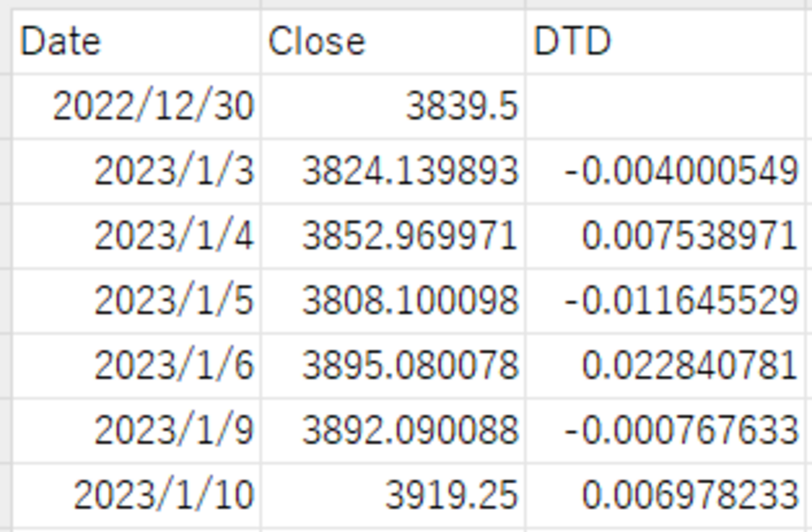Click the date cell 2022/12/30
812x532 pixels.
[x=136, y=106]
